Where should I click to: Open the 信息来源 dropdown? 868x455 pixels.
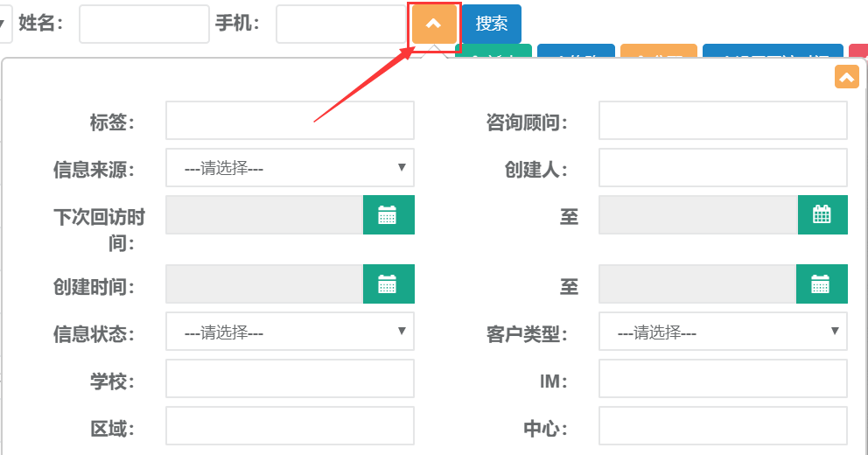coord(290,168)
